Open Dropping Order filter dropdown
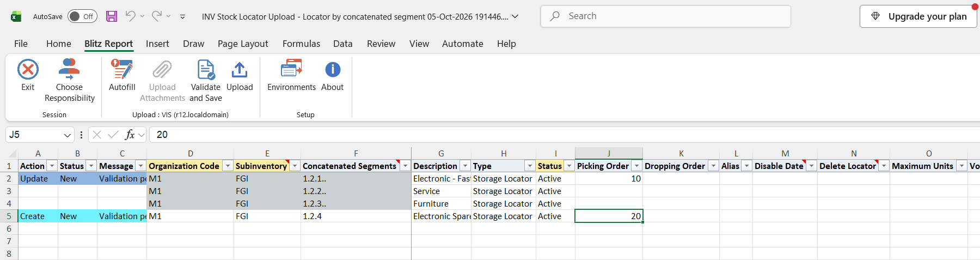 (x=713, y=166)
